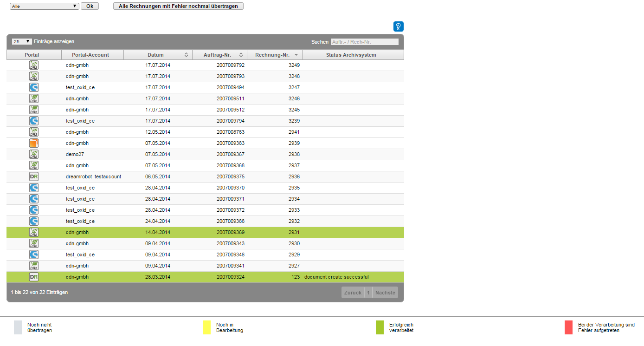
Task: Click invoice number 123
Action: pyautogui.click(x=296, y=277)
